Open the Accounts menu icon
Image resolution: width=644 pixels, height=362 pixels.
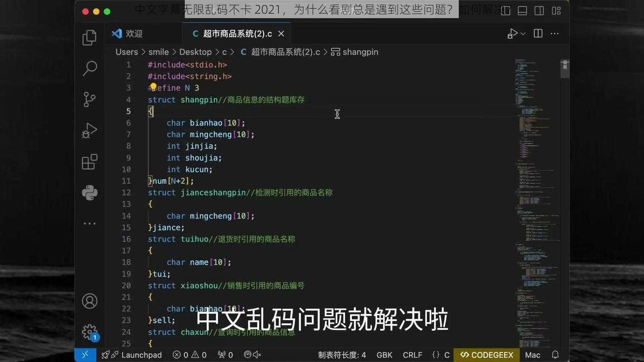90,301
